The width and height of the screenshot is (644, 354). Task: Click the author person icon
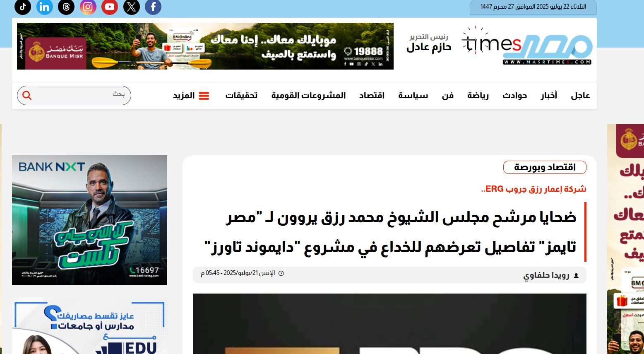pos(576,276)
